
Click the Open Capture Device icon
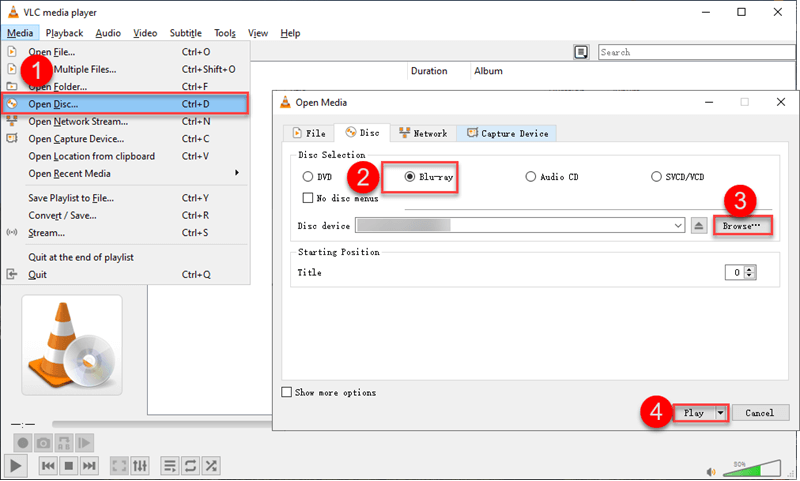[12, 138]
